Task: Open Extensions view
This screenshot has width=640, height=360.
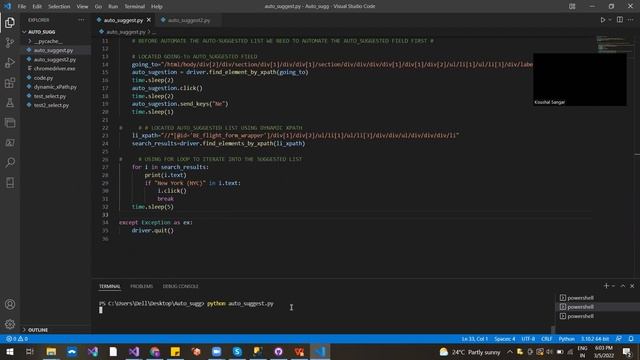Action: point(10,82)
